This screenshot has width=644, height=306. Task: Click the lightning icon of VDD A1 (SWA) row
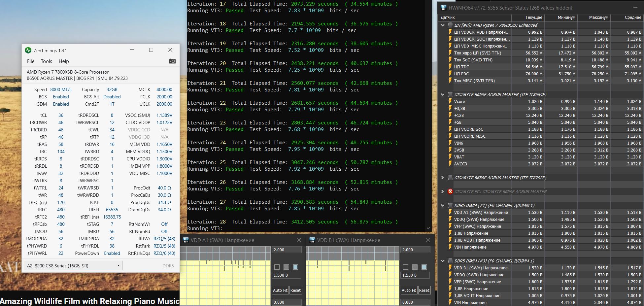[450, 212]
